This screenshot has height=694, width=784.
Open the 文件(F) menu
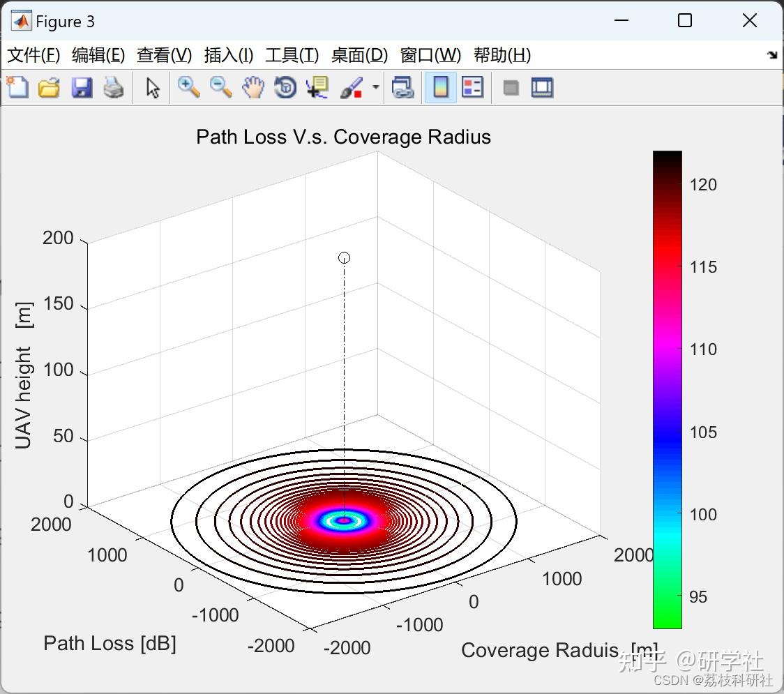(33, 55)
